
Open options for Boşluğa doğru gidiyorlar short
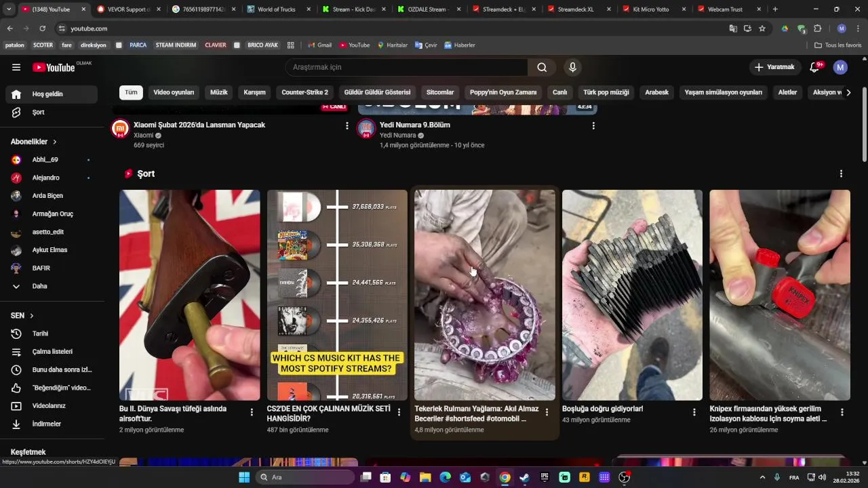tap(694, 412)
